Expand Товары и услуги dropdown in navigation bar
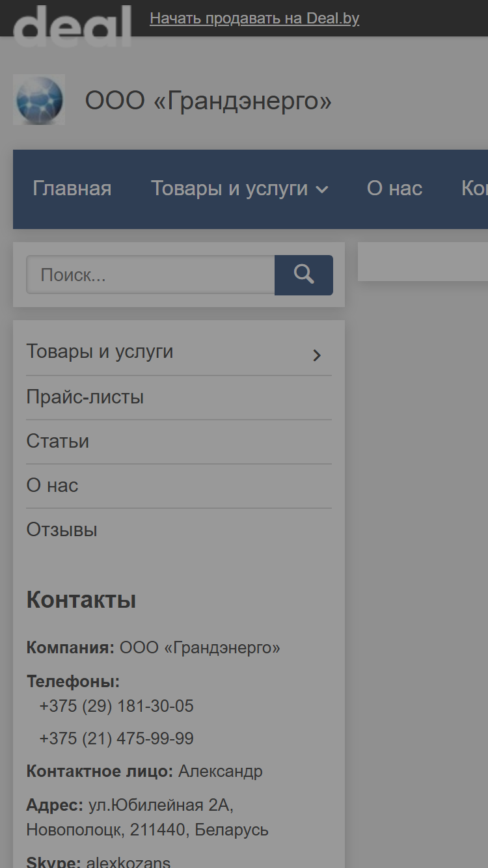 239,189
